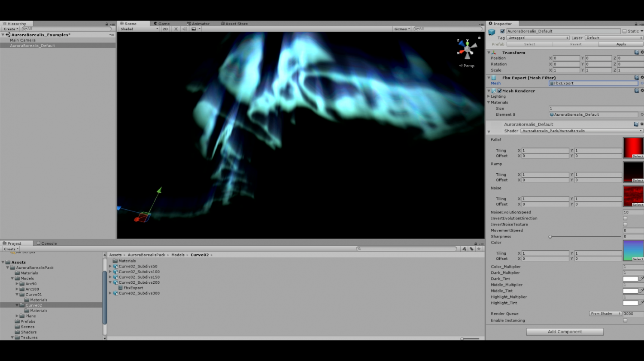Image resolution: width=644 pixels, height=361 pixels.
Task: Expand Curve02_Subdivs50 asset
Action: click(110, 266)
